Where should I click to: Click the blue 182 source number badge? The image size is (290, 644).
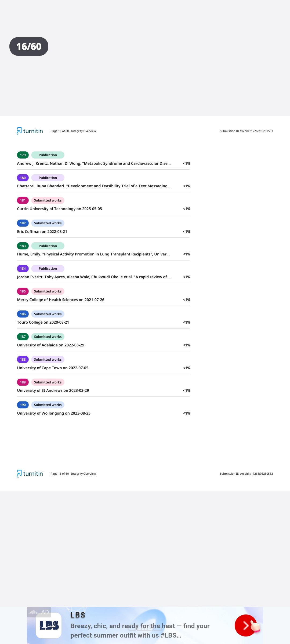(x=23, y=223)
